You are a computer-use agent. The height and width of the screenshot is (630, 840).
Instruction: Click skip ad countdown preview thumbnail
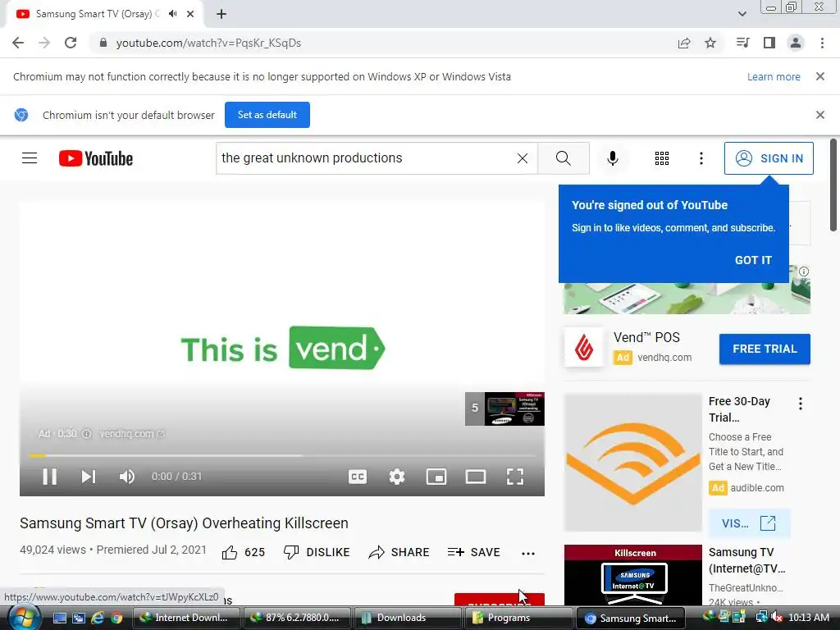[504, 409]
